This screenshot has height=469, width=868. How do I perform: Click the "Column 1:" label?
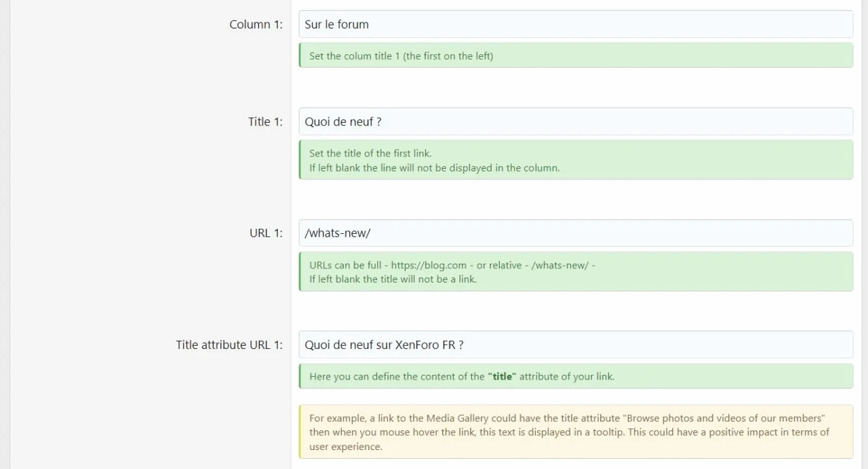tap(256, 24)
